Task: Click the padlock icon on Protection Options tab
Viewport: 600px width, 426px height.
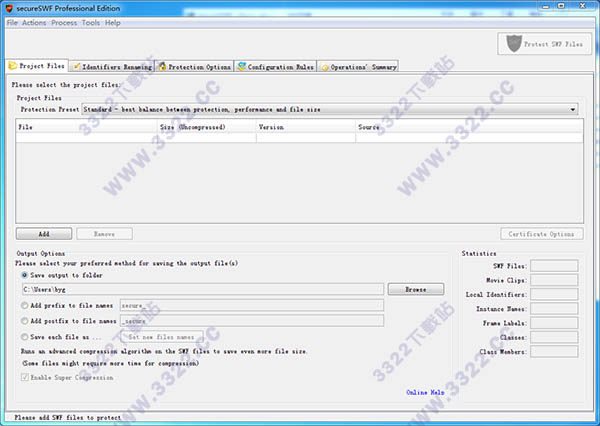Action: [163, 67]
